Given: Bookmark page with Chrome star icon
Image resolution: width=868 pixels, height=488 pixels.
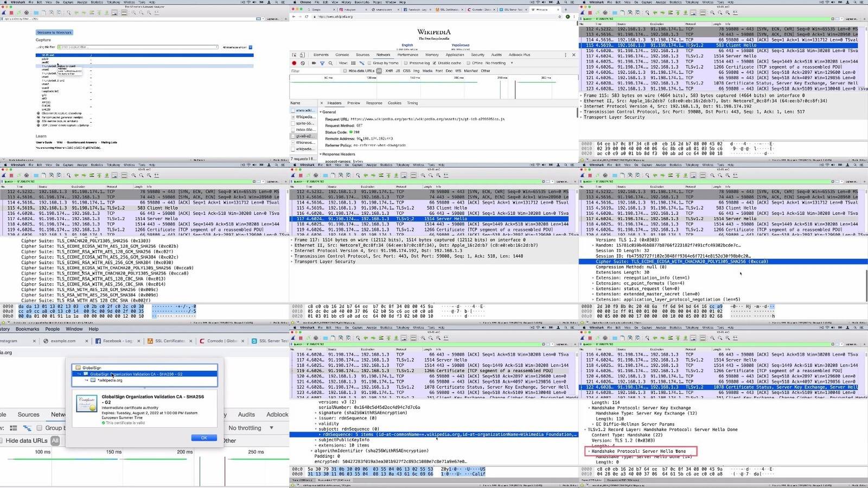Looking at the screenshot, I should [x=561, y=17].
